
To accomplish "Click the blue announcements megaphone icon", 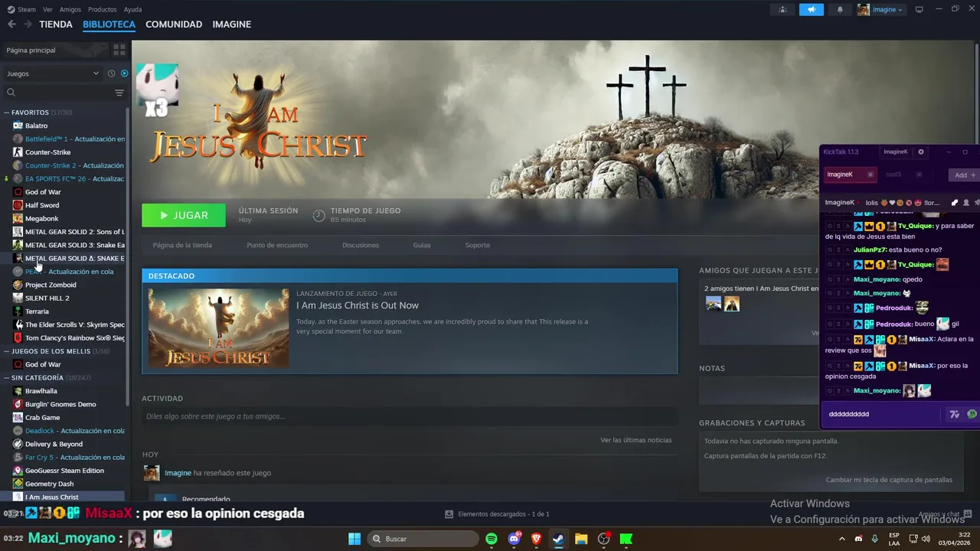I will coord(811,9).
